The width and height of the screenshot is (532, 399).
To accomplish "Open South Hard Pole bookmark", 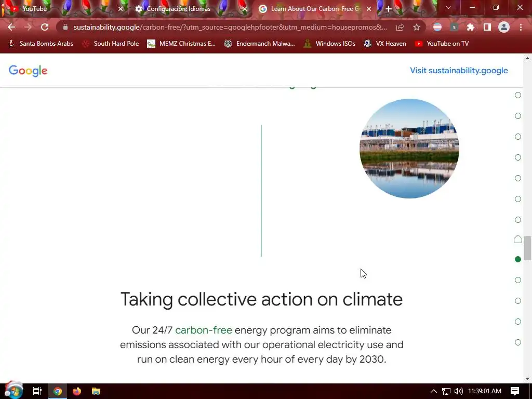I will click(x=111, y=44).
